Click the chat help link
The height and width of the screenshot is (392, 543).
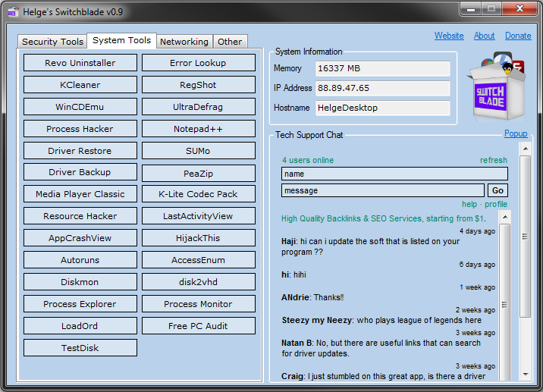point(469,204)
